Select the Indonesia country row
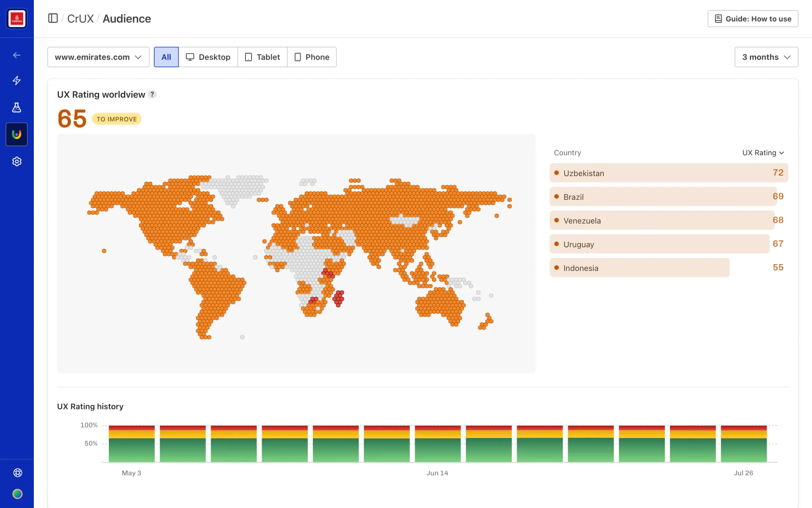The height and width of the screenshot is (508, 812). point(669,268)
